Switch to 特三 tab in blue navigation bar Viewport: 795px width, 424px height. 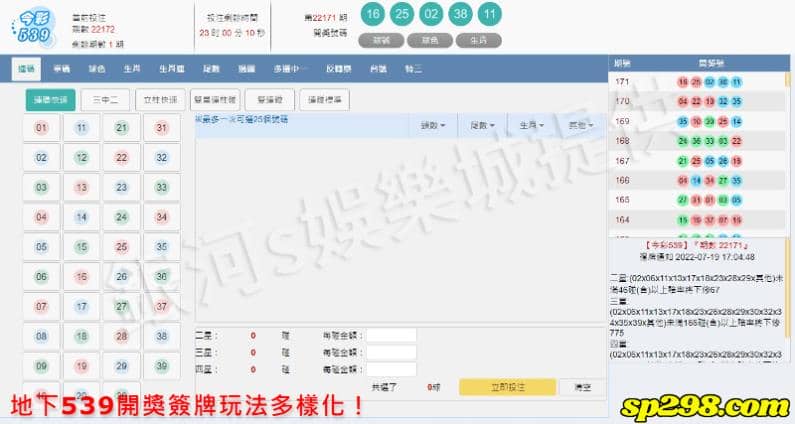coord(413,69)
